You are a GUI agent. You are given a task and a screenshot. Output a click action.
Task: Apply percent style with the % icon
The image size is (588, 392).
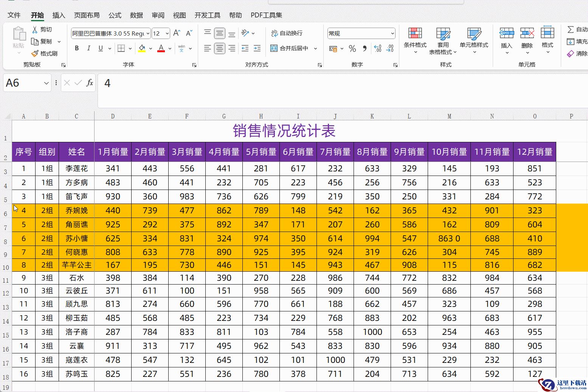[352, 48]
